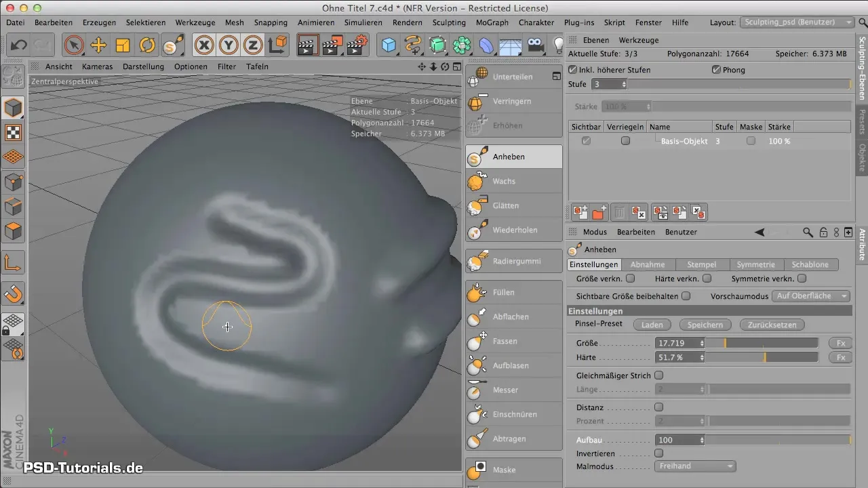This screenshot has width=868, height=488.
Task: Click Aufbau value stepper arrows
Action: coord(702,440)
